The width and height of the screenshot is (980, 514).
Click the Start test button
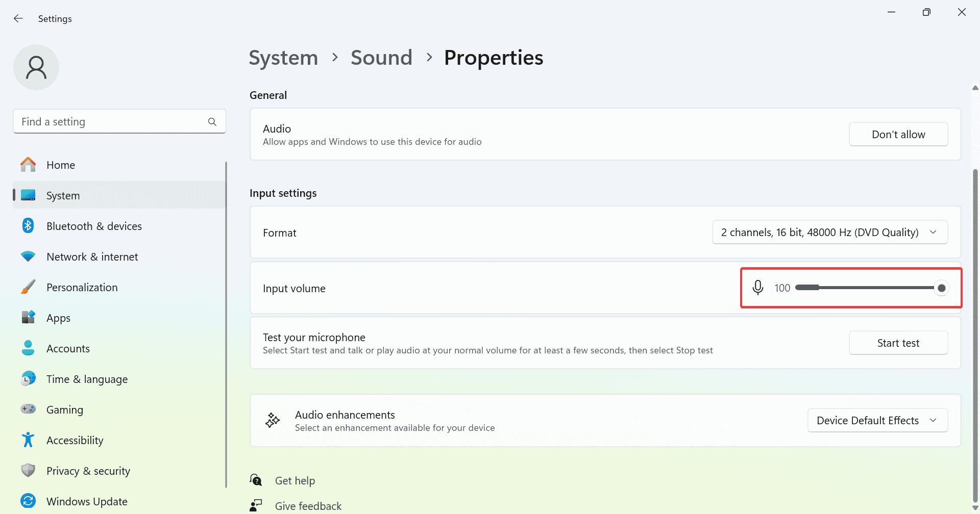point(898,343)
